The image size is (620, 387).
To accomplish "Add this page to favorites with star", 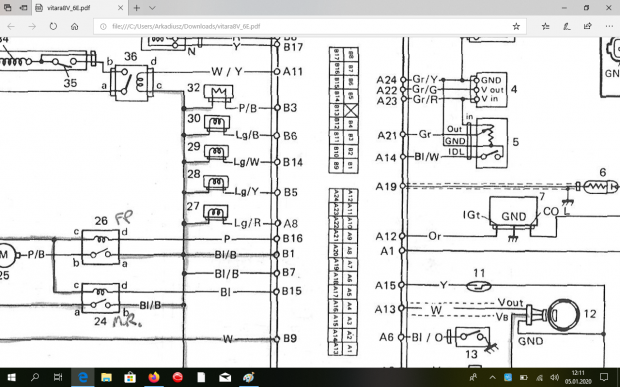I will coord(516,26).
